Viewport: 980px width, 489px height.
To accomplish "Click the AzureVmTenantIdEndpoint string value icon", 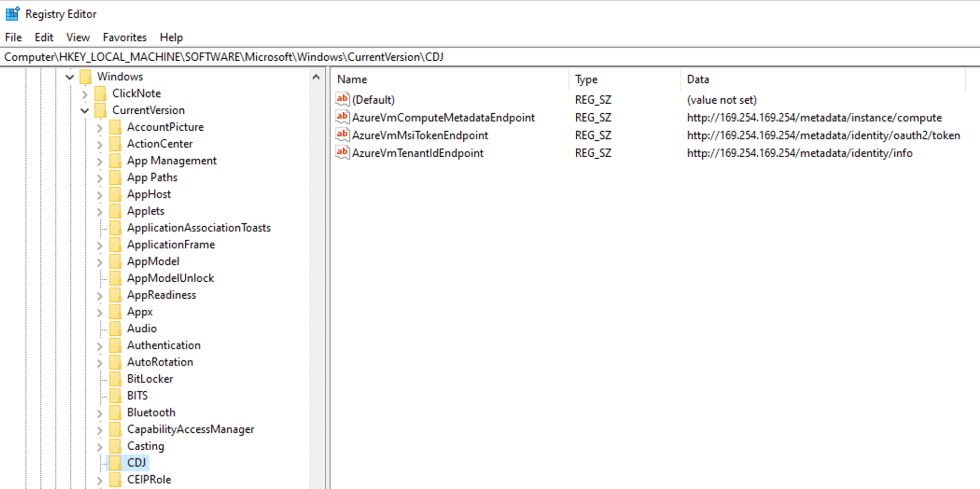I will 342,152.
